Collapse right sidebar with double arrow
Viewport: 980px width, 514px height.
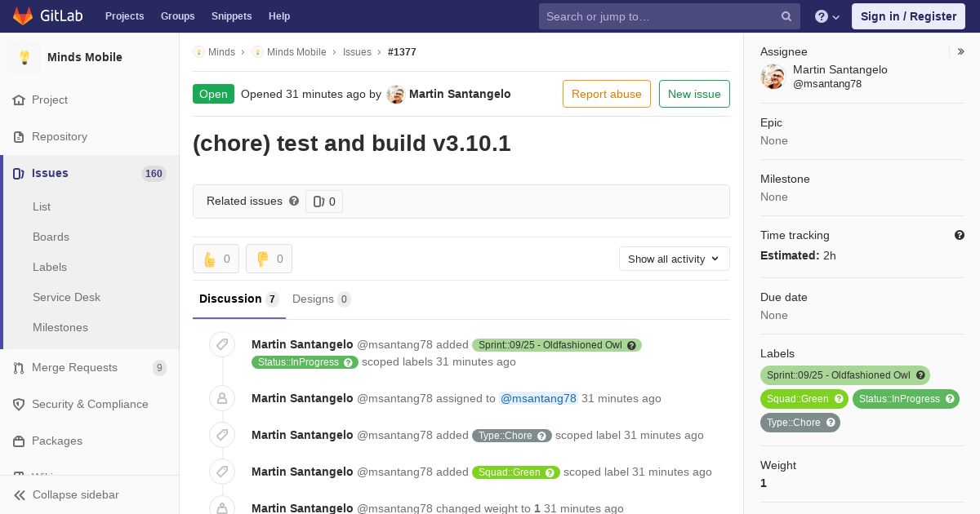pyautogui.click(x=960, y=51)
